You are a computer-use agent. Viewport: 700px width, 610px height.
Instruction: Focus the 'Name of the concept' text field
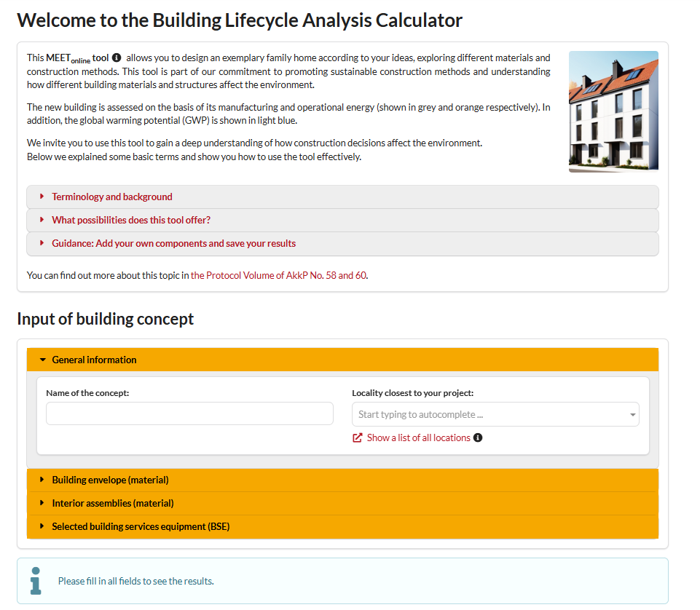point(189,413)
